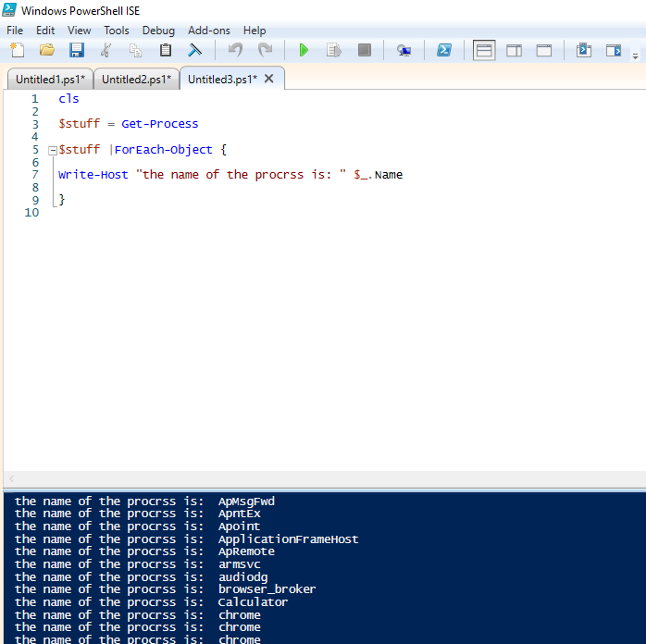
Task: Click ApntEx in console output
Action: click(x=240, y=514)
